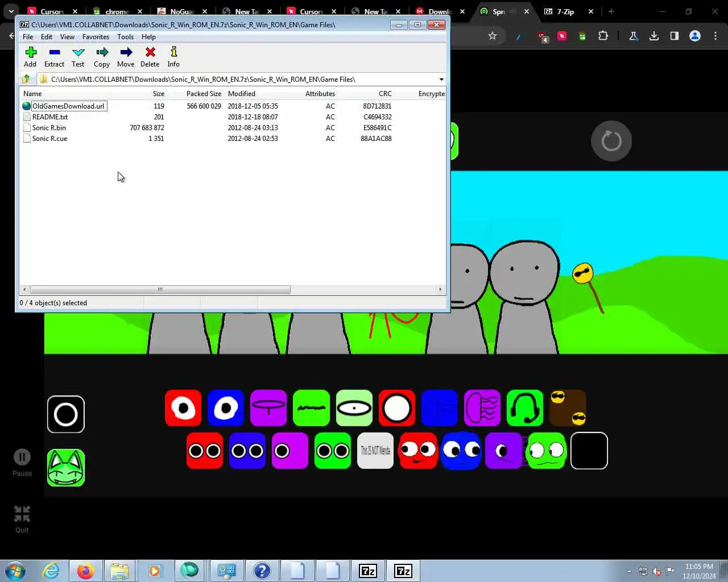Screen dimensions: 728x582
Task: Pick the empty black sound slot
Action: point(589,451)
